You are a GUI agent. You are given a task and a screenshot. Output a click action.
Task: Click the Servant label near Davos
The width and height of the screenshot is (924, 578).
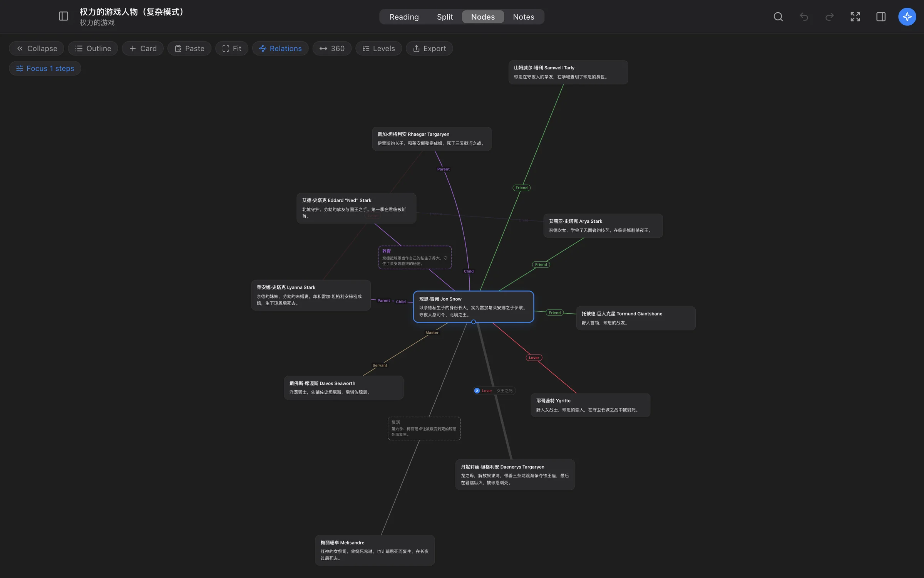click(x=380, y=365)
